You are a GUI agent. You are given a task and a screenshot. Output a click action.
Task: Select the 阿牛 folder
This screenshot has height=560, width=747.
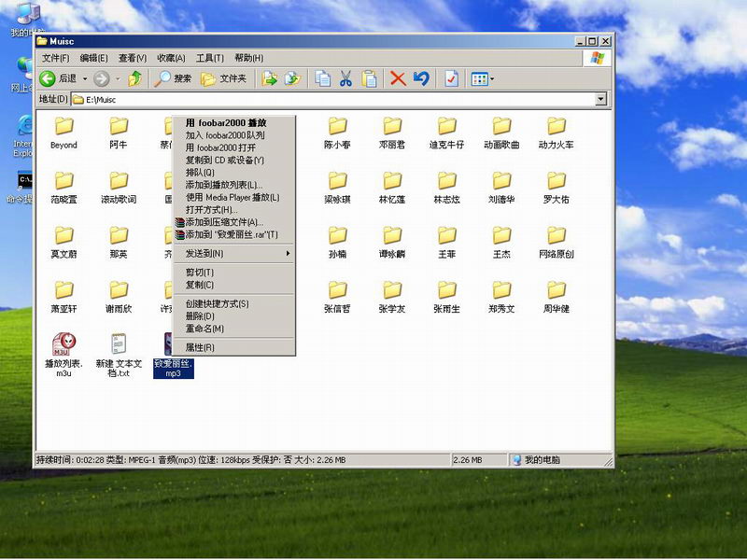(119, 133)
